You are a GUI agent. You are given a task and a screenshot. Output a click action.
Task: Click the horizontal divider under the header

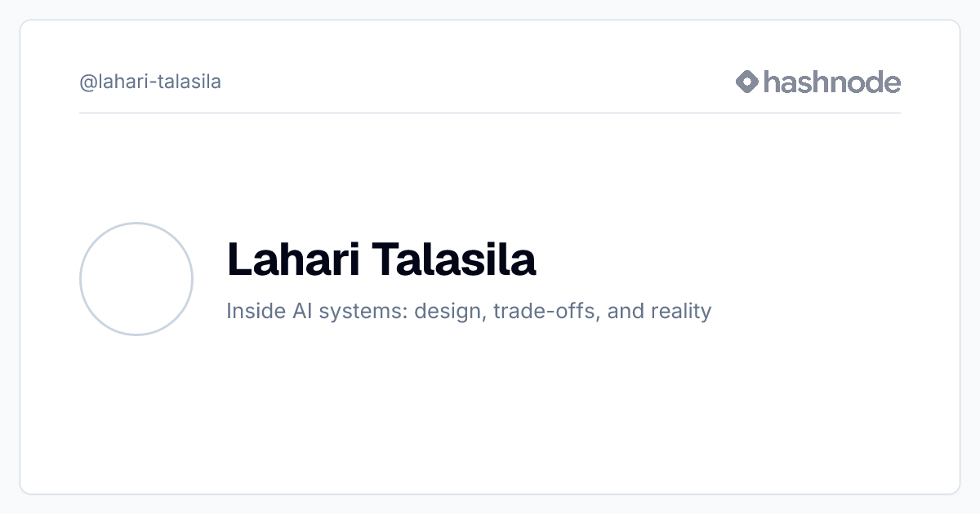(490, 113)
